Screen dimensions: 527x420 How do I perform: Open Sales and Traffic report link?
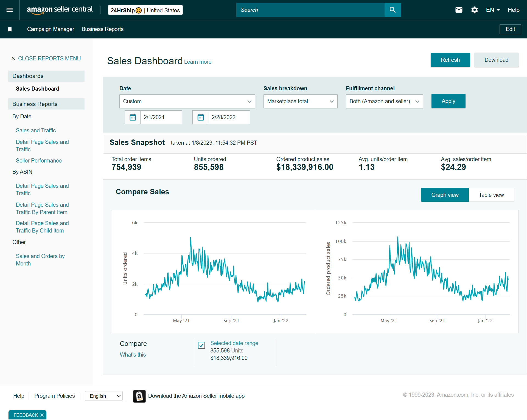tap(36, 130)
